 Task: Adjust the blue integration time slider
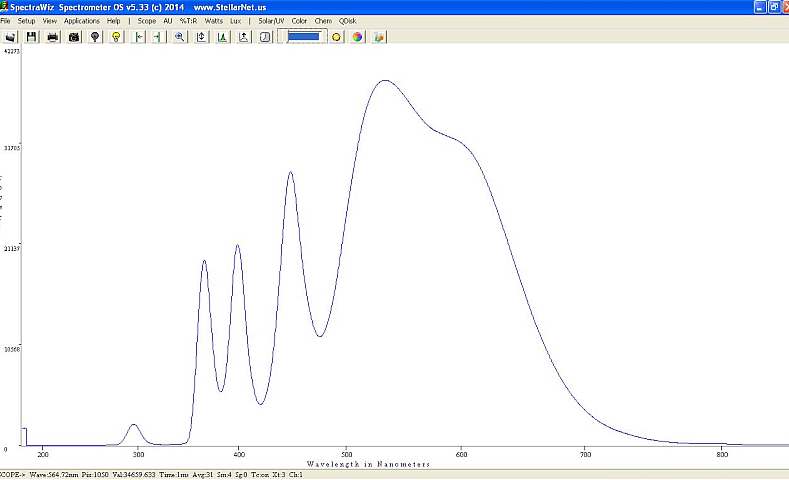point(303,37)
